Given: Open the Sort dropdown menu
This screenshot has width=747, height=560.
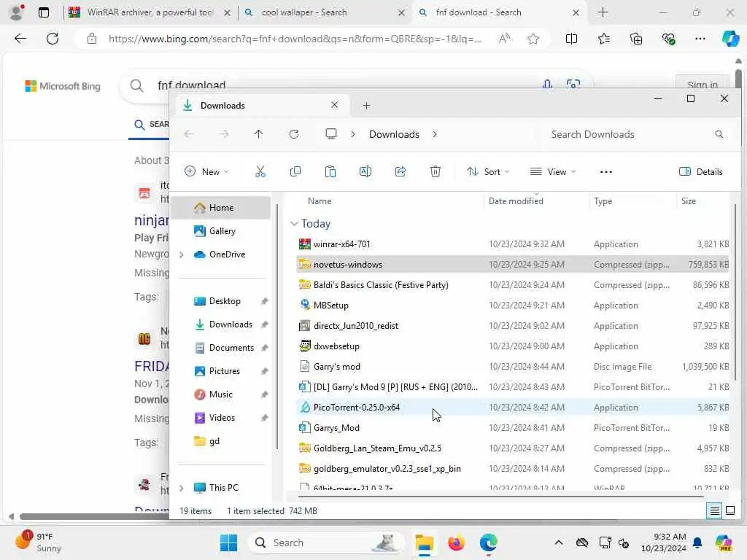Looking at the screenshot, I should pyautogui.click(x=488, y=172).
